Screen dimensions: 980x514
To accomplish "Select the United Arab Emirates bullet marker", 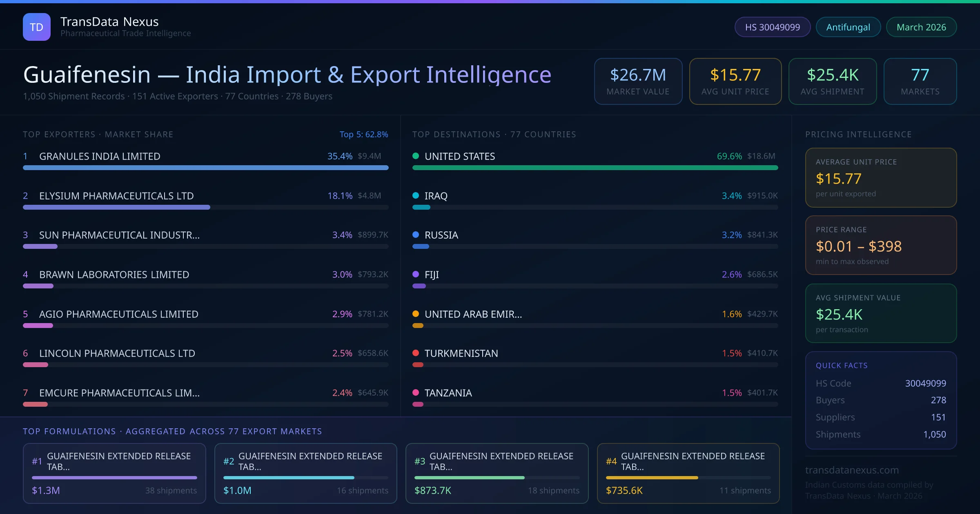I will tap(416, 314).
